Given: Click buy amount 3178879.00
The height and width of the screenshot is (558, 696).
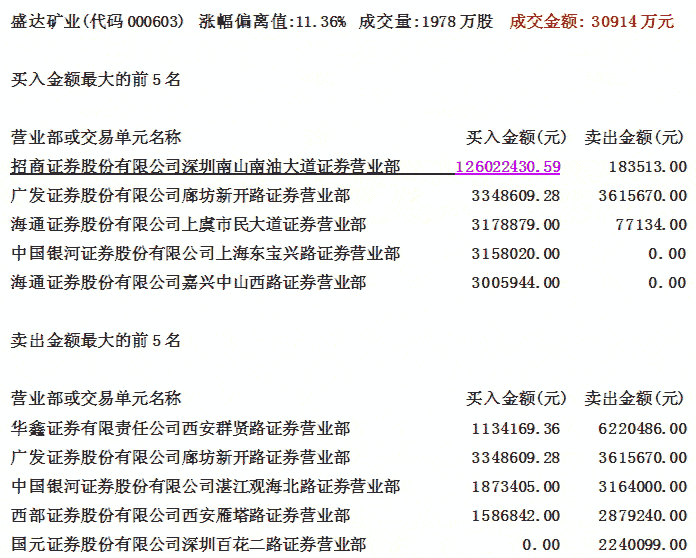Looking at the screenshot, I should click(516, 225).
